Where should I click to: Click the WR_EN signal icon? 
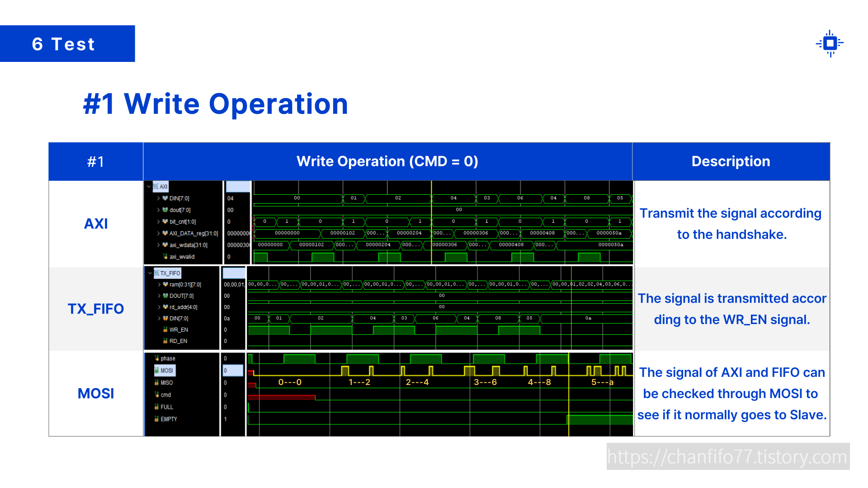[x=165, y=330]
